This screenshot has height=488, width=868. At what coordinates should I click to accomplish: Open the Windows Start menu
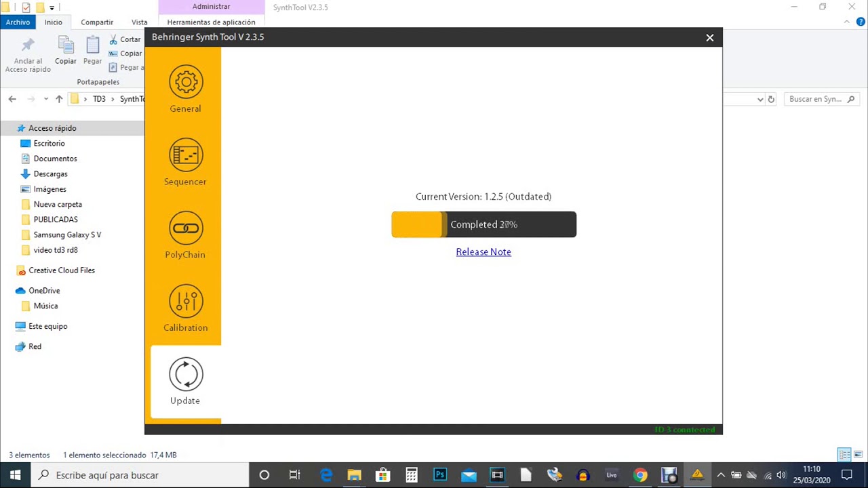pos(16,474)
